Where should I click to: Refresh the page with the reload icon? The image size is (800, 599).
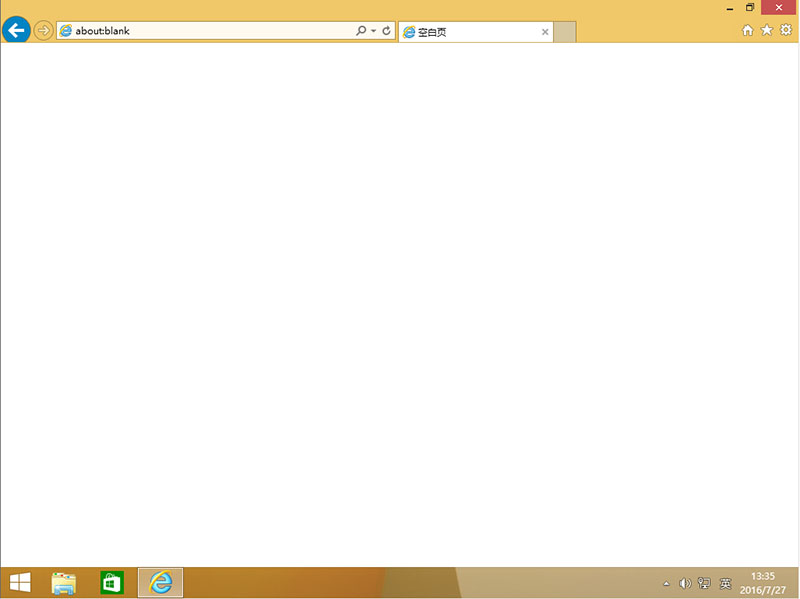[386, 31]
